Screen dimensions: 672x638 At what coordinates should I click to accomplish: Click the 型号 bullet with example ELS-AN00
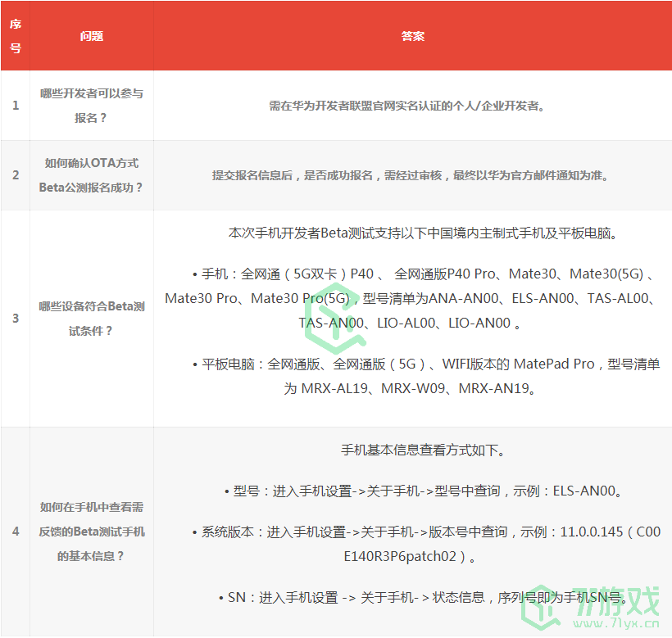tap(425, 491)
